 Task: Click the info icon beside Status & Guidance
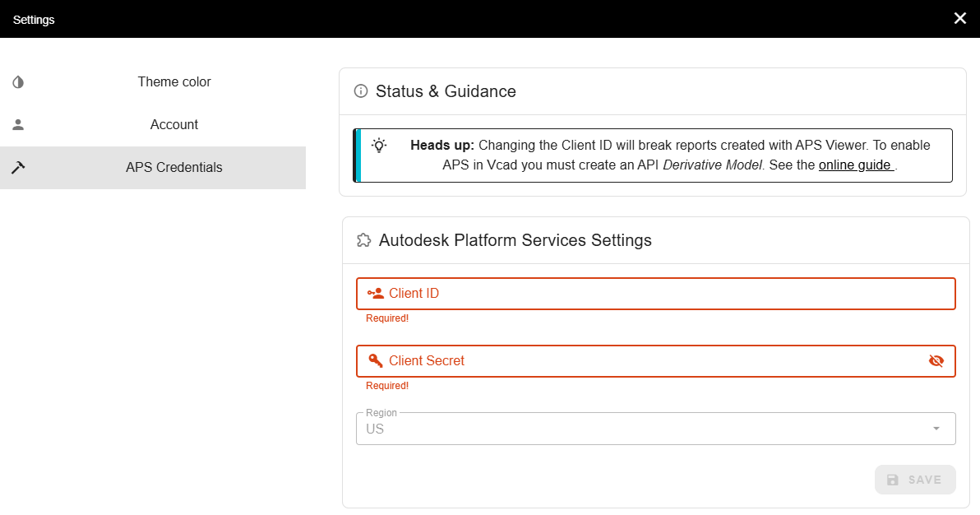(x=360, y=91)
